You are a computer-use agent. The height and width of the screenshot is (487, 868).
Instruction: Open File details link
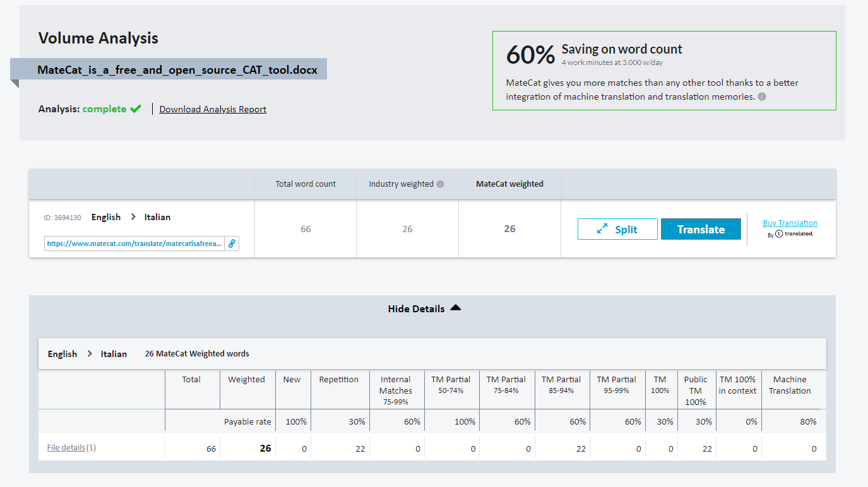pos(66,448)
